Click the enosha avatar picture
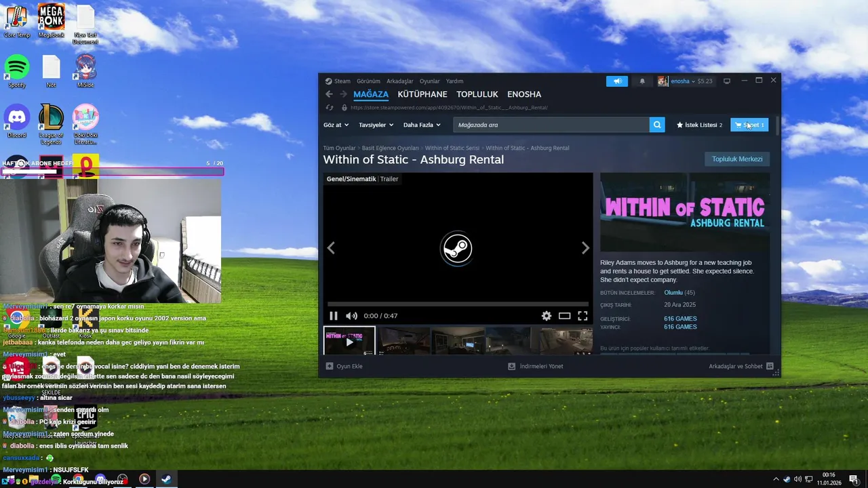This screenshot has height=488, width=868. [663, 81]
